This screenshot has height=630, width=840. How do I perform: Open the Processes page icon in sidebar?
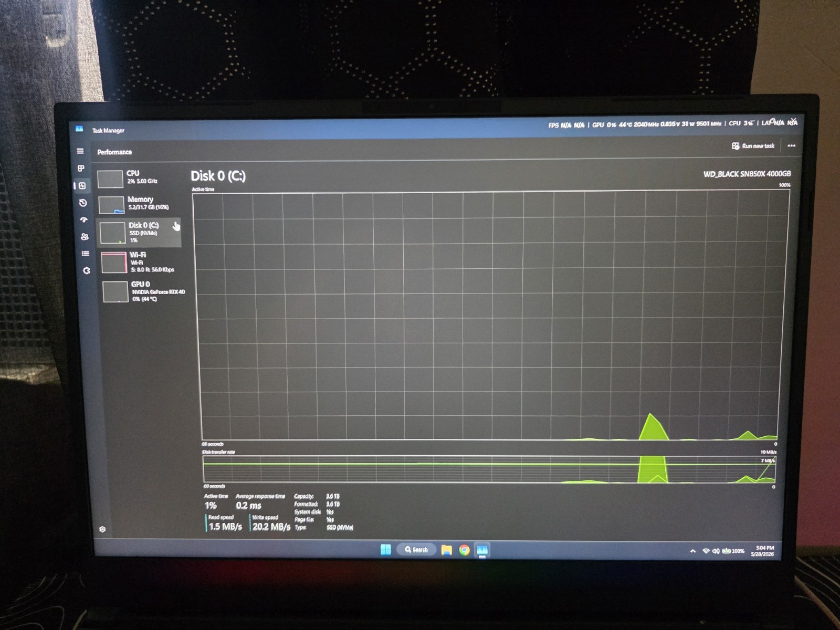[81, 169]
